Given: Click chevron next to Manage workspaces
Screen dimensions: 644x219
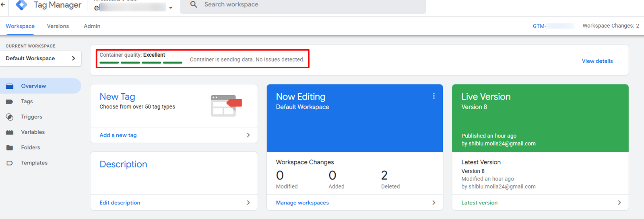Looking at the screenshot, I should [433, 203].
